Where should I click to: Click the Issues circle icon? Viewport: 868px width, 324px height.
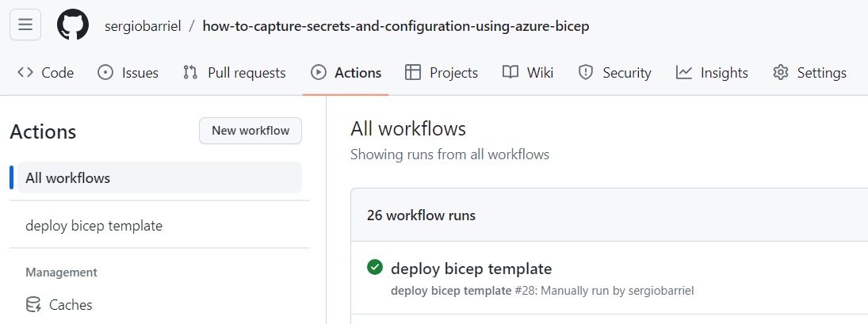point(105,72)
